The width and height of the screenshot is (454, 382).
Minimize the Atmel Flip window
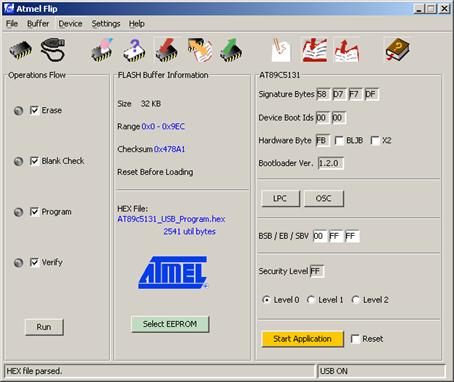(419, 9)
